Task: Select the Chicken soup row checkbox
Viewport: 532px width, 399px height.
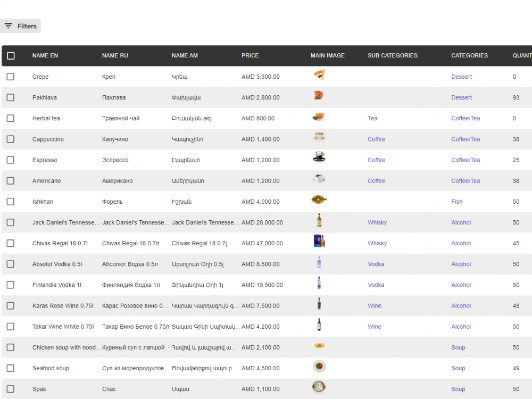Action: [11, 347]
